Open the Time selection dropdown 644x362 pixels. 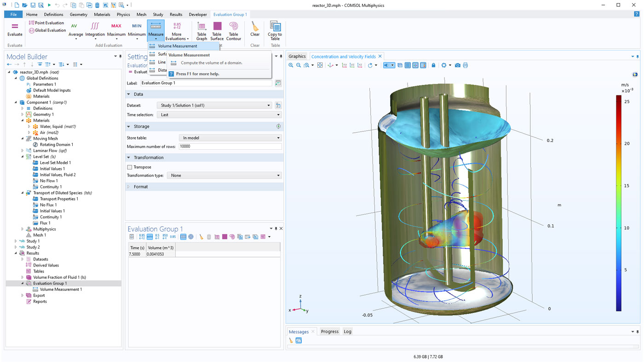coord(219,115)
